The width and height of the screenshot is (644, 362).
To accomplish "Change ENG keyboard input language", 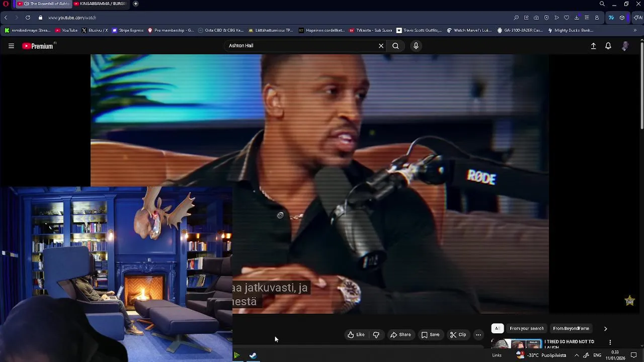I will pos(597,355).
